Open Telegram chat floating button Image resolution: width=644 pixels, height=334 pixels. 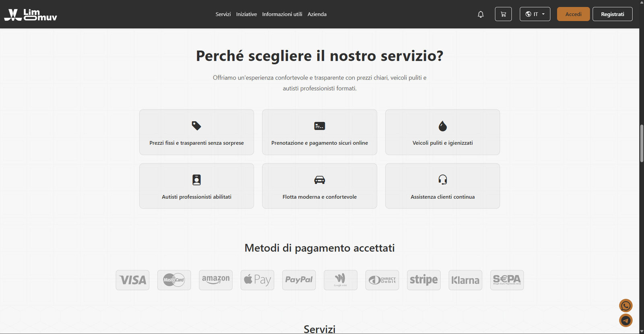(x=625, y=320)
